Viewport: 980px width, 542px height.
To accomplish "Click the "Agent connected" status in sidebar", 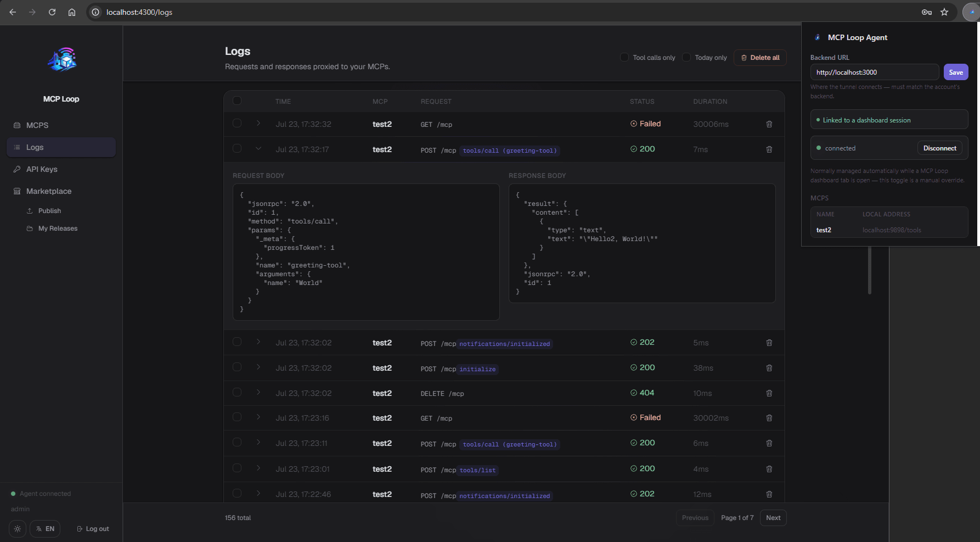I will [x=41, y=494].
